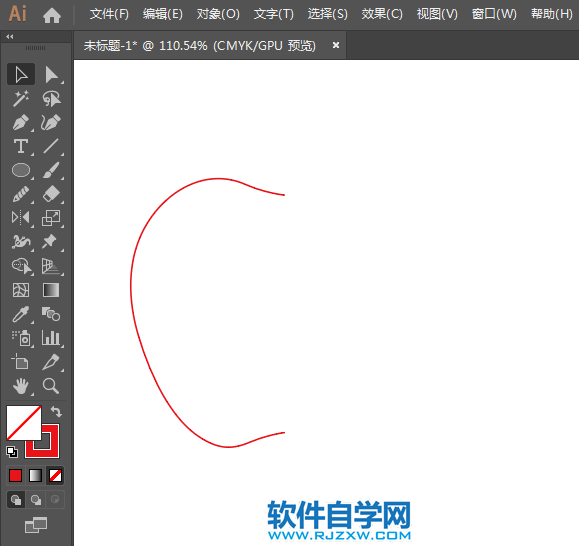Collapse the toolbar with double-arrow
Screen dimensions: 579x546
click(x=10, y=37)
